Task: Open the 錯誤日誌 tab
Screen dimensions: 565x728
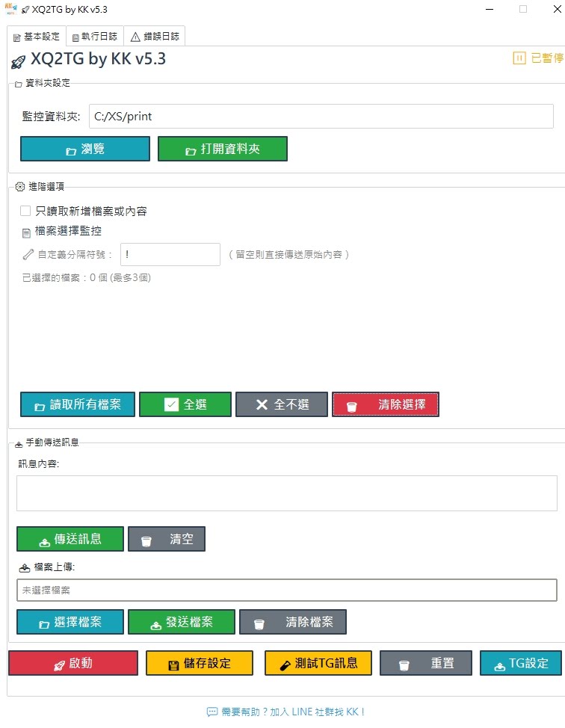Action: click(x=155, y=37)
